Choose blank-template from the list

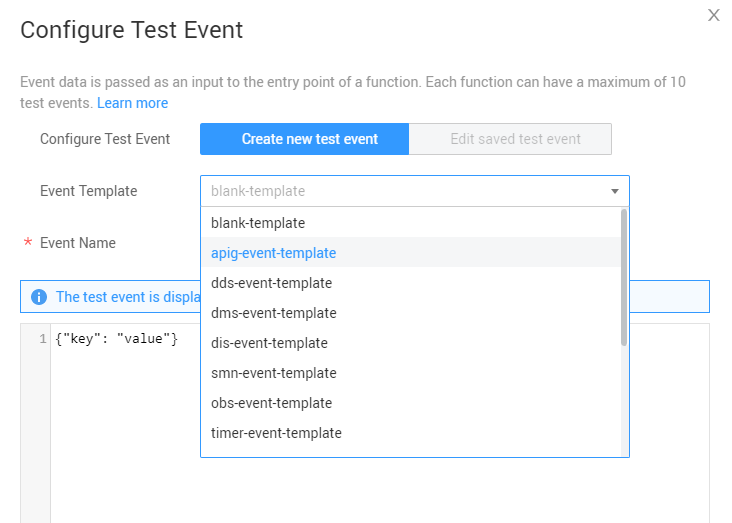coord(258,223)
